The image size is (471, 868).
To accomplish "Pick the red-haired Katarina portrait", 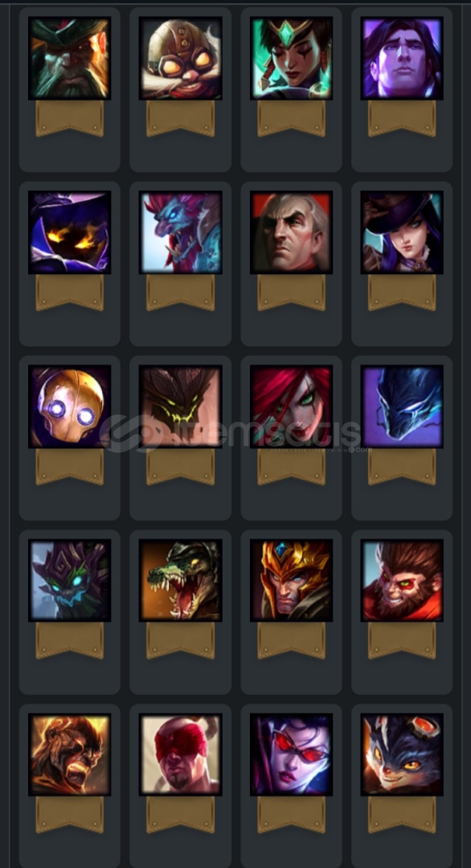I will point(291,407).
